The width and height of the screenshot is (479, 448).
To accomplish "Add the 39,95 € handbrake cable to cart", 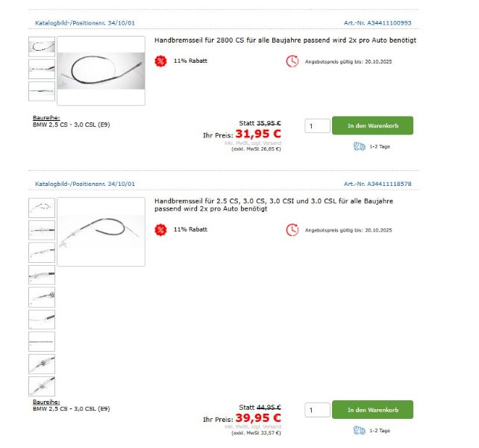I will [x=372, y=410].
